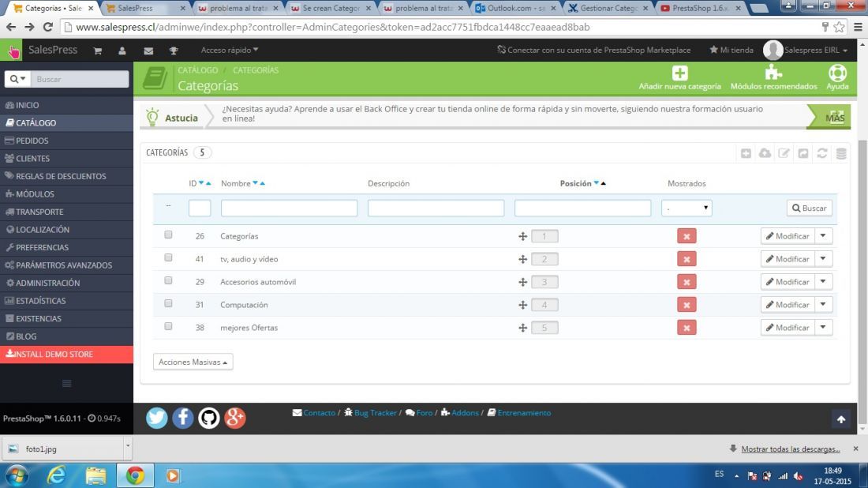Screen dimensions: 868x488
Task: Open the Mi tienda link
Action: pos(731,50)
